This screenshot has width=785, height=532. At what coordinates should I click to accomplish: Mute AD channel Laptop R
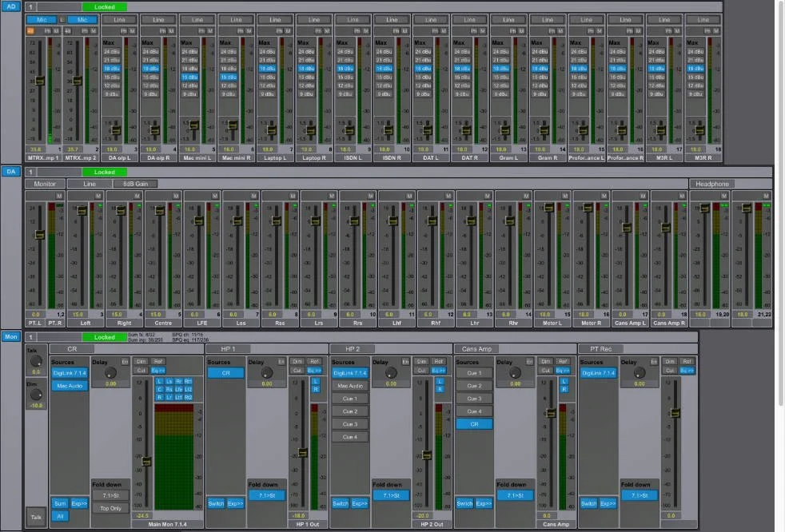point(327,31)
